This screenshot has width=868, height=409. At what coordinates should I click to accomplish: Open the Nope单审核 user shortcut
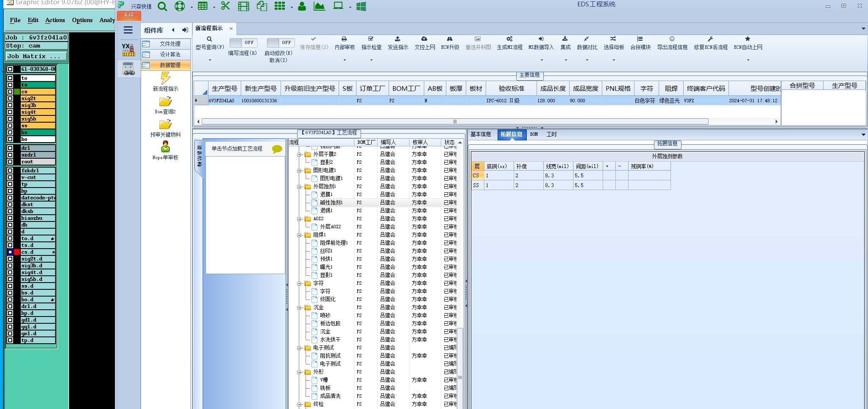(x=165, y=151)
